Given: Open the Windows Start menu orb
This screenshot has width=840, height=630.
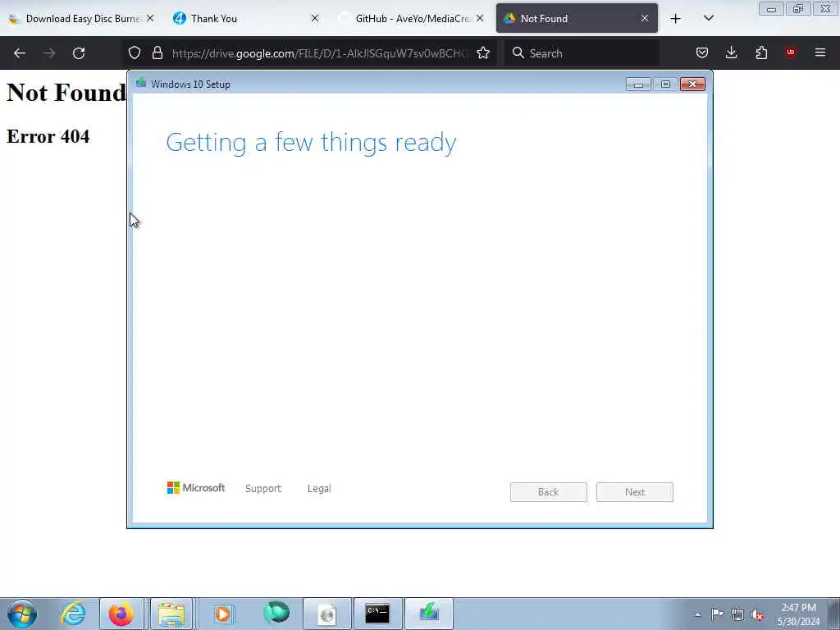Looking at the screenshot, I should coord(22,614).
